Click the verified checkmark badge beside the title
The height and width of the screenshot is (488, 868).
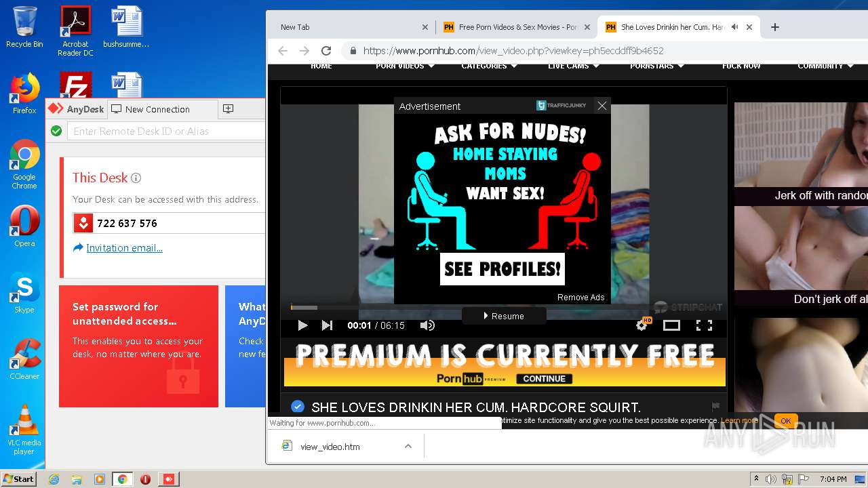[297, 407]
